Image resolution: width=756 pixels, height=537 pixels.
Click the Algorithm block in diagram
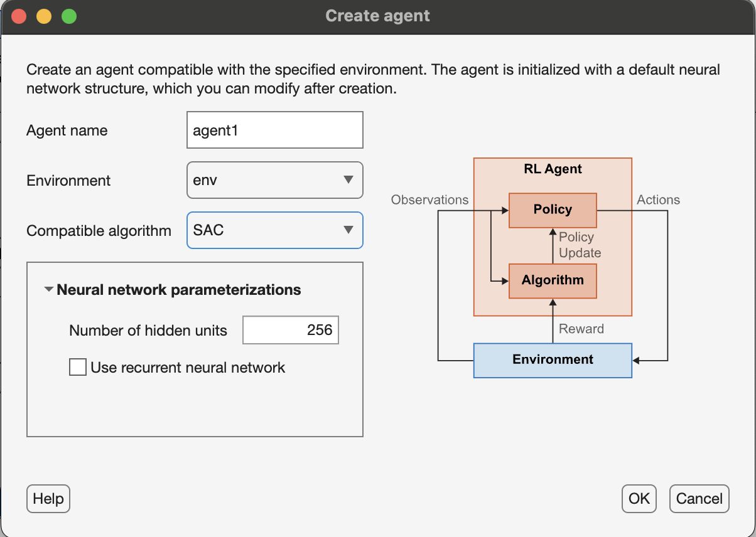point(553,280)
